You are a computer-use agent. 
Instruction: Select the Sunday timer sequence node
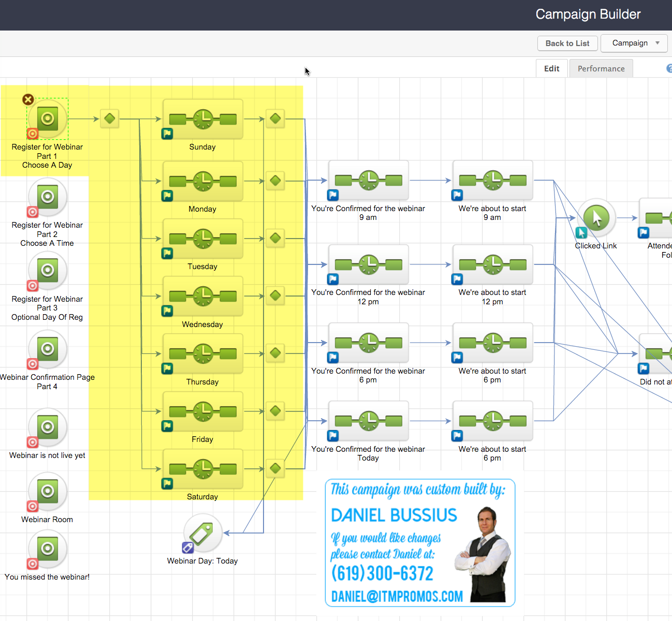202,120
